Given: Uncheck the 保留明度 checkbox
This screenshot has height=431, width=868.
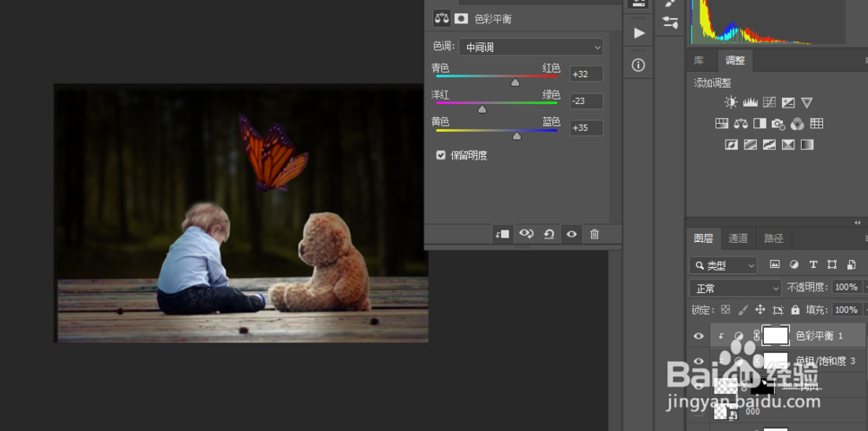Looking at the screenshot, I should point(441,155).
